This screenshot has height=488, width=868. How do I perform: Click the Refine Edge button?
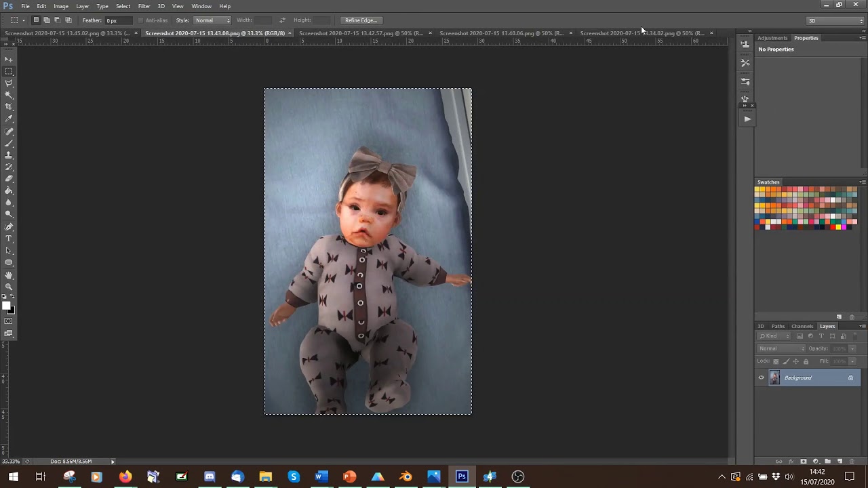(360, 20)
